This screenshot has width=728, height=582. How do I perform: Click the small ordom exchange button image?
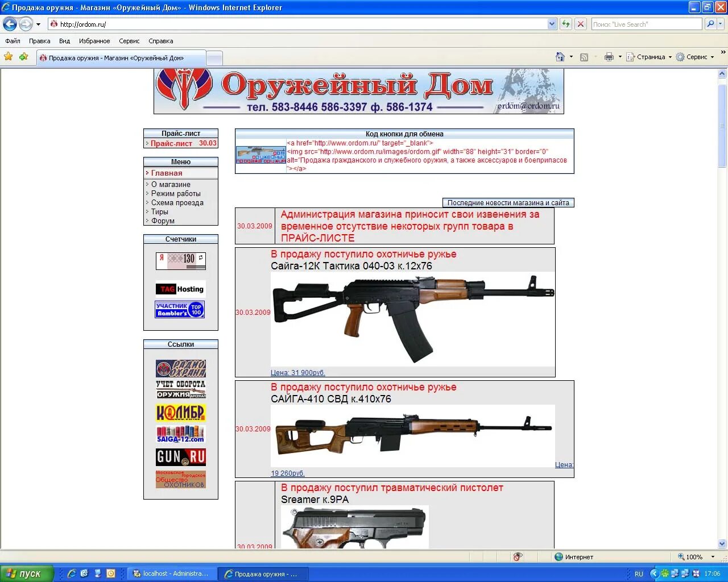[x=260, y=155]
